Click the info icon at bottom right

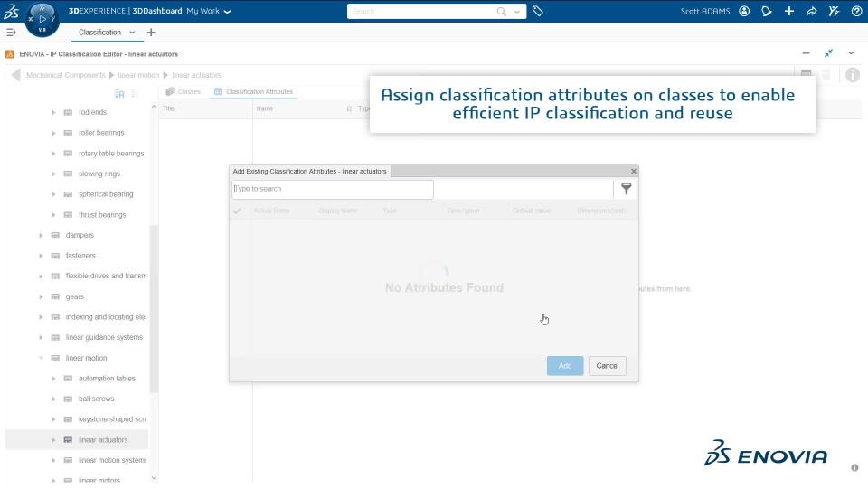click(854, 467)
